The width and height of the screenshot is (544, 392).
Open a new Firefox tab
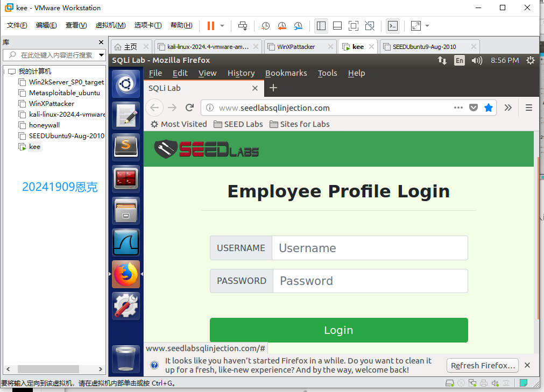coord(273,88)
